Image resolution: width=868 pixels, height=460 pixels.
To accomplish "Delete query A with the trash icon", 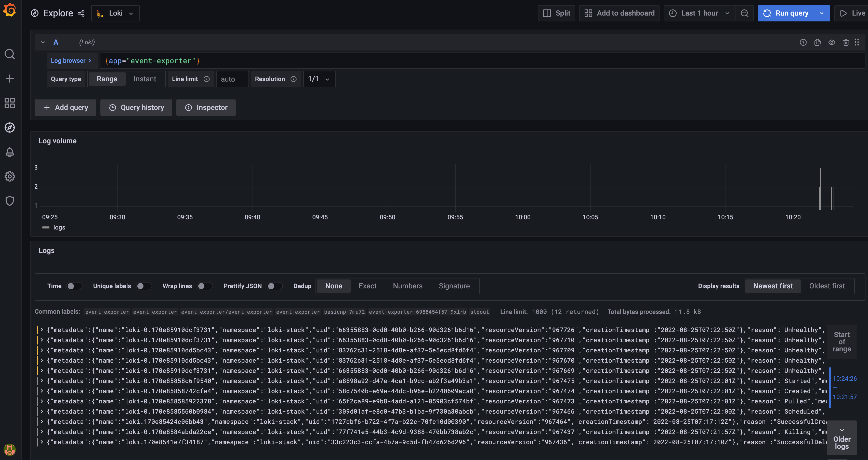I will [846, 42].
